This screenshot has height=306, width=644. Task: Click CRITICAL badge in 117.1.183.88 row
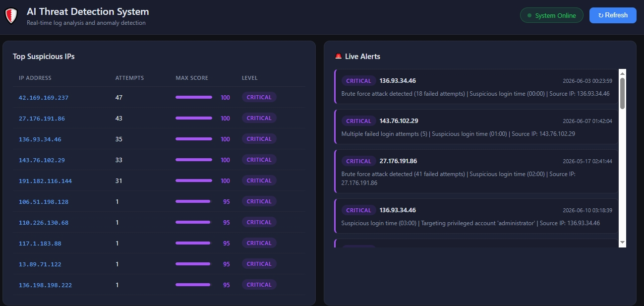click(259, 243)
